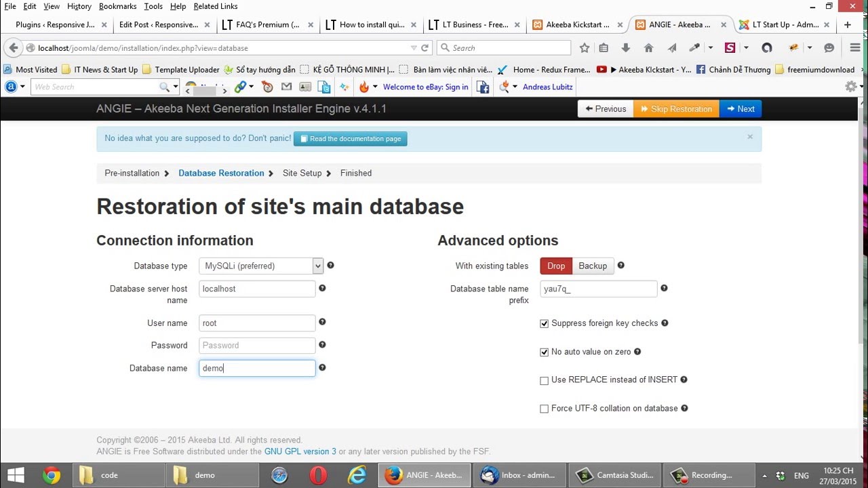Click the Database name input field
Viewport: 868px width, 488px height.
(257, 368)
